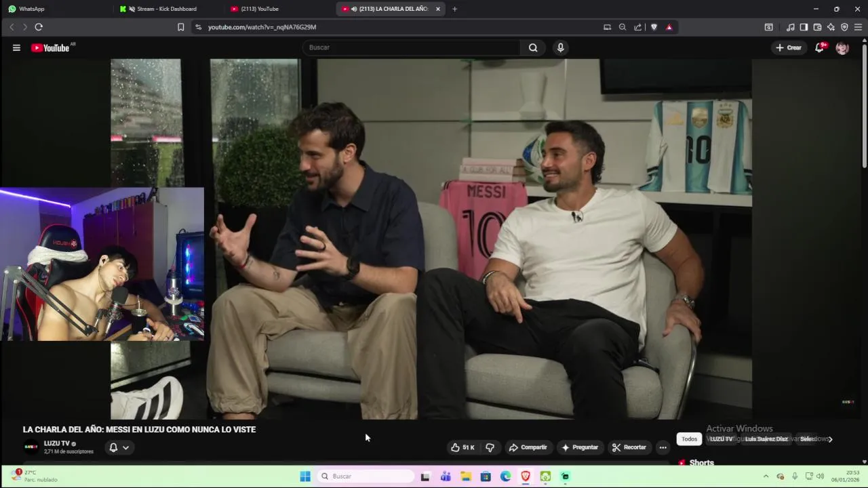This screenshot has width=868, height=488.
Task: Open the volume icon in system tray
Action: click(x=821, y=476)
